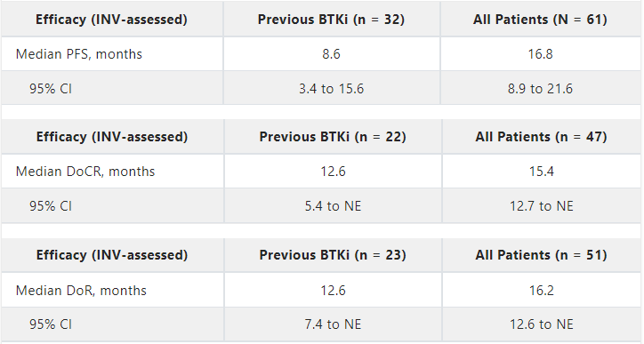The width and height of the screenshot is (644, 344).
Task: Click the Median PFS, months row label
Action: point(79,53)
